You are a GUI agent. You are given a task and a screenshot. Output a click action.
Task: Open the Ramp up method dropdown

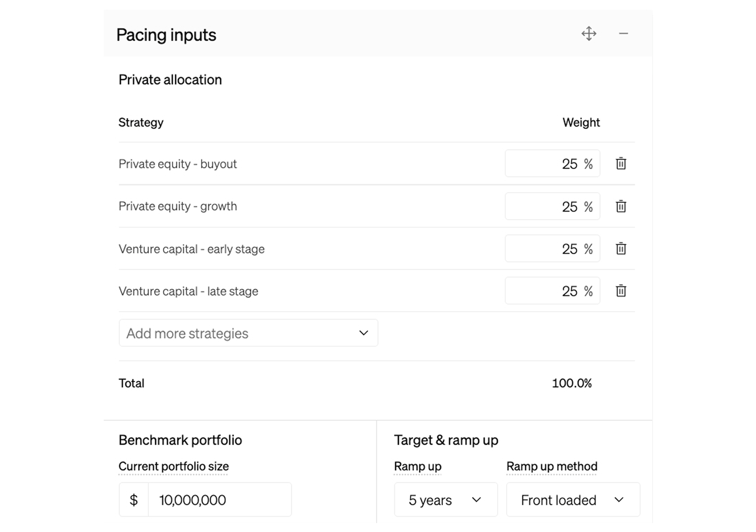[x=573, y=500]
